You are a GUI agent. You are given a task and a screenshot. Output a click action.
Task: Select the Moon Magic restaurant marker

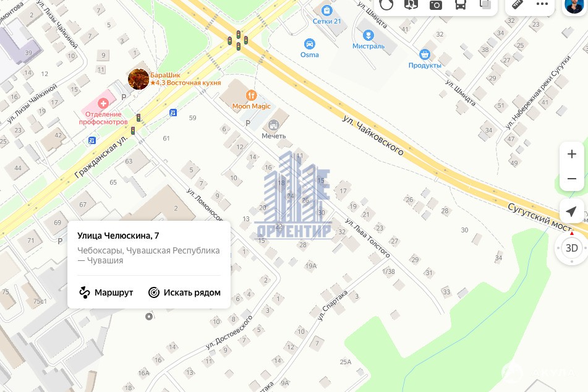tap(251, 95)
